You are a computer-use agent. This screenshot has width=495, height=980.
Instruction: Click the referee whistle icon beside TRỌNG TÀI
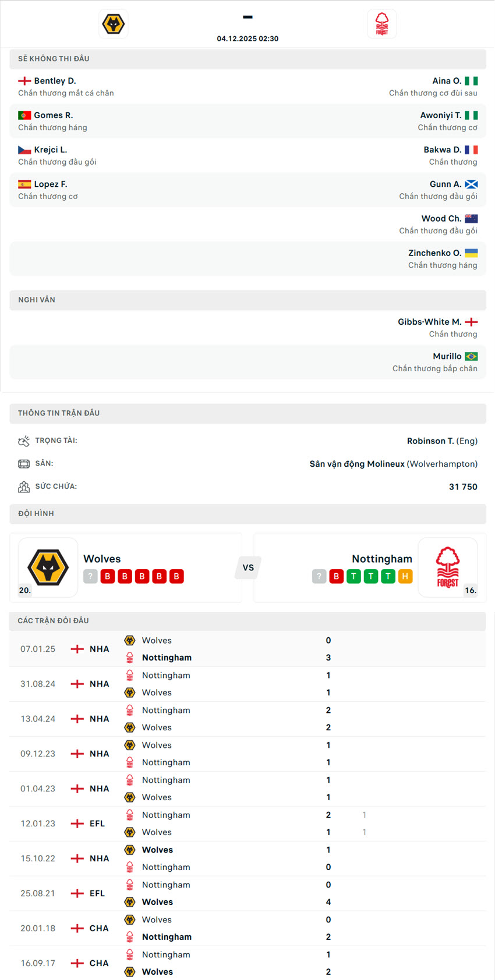(24, 441)
